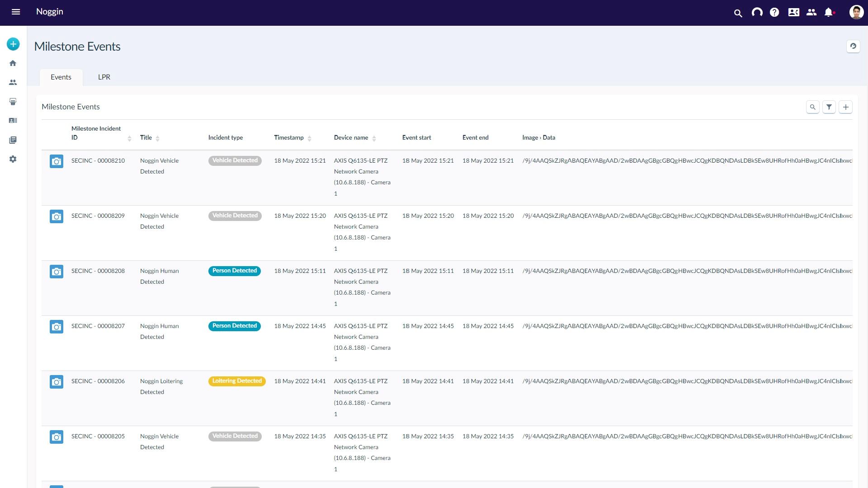The width and height of the screenshot is (868, 488).
Task: Click the Event start column header
Action: pos(417,138)
